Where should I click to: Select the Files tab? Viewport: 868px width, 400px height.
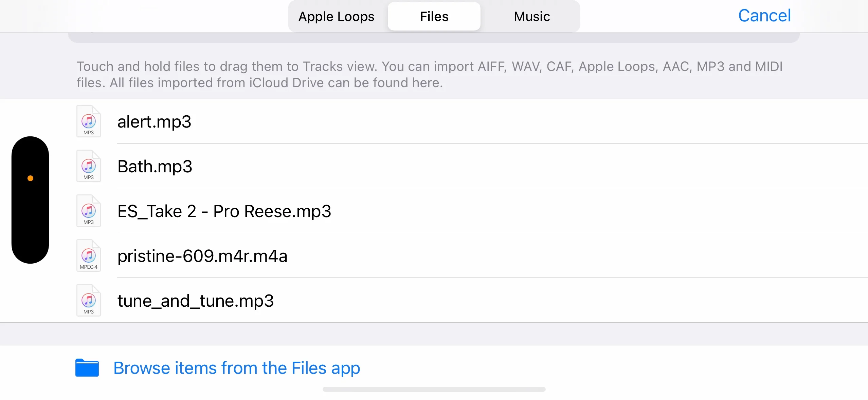pos(434,16)
